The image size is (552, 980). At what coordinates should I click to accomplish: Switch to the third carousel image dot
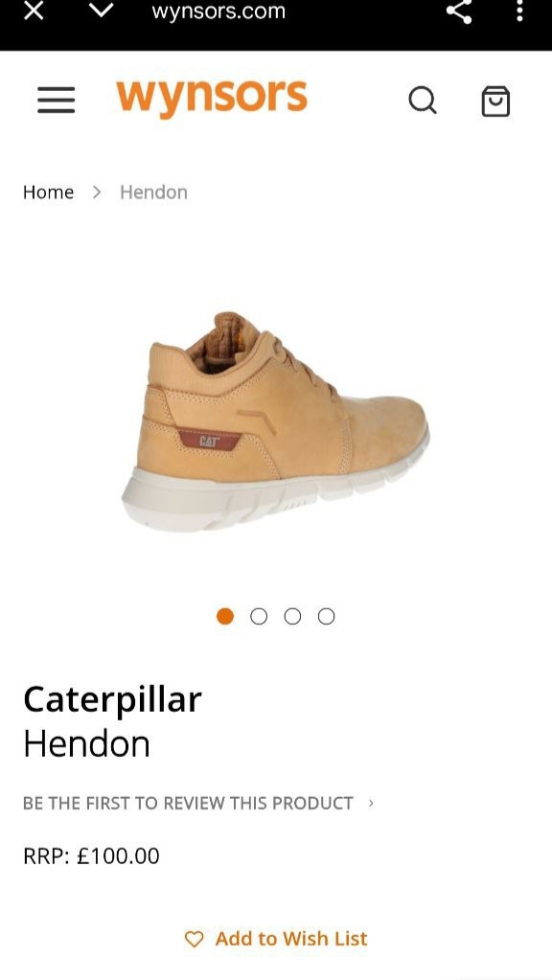292,616
